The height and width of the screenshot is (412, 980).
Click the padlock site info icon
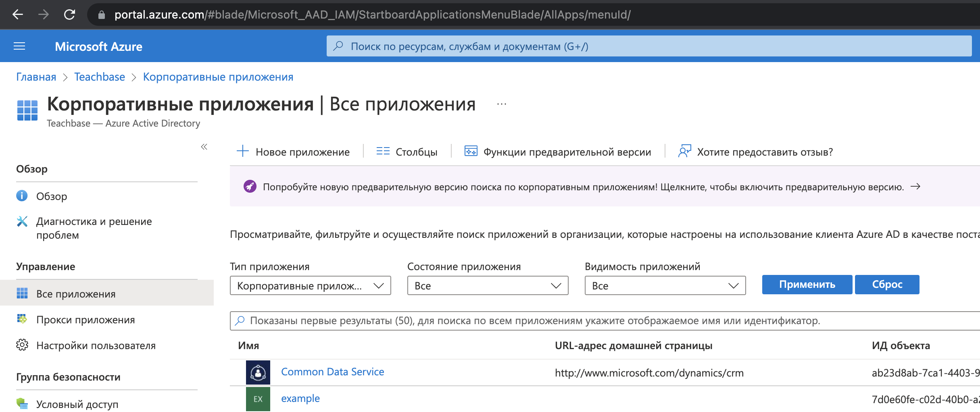coord(102,15)
